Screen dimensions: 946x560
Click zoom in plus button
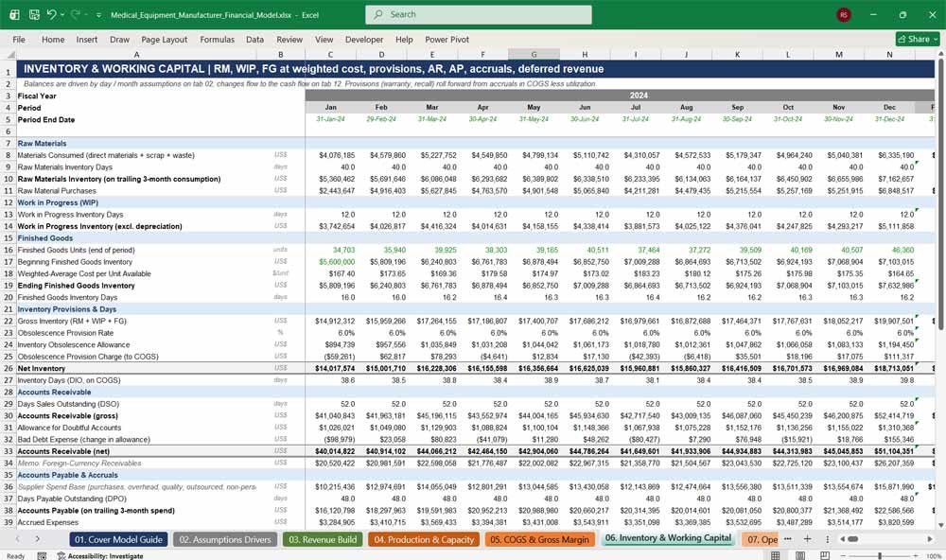916,555
